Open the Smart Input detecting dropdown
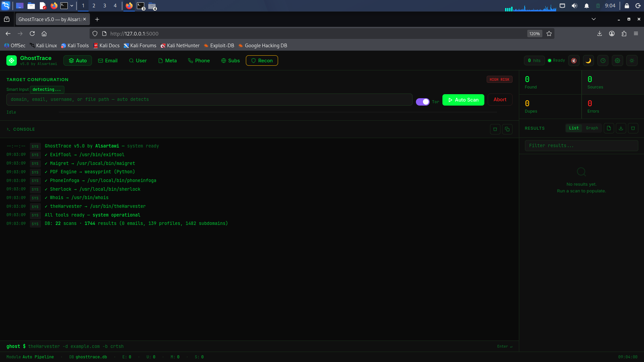644x362 pixels. (x=47, y=89)
